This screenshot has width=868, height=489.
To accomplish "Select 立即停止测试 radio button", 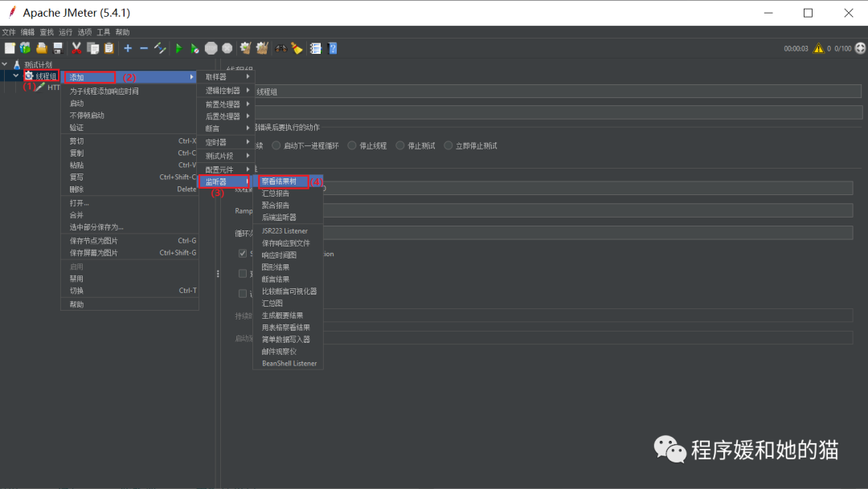I will pos(448,145).
